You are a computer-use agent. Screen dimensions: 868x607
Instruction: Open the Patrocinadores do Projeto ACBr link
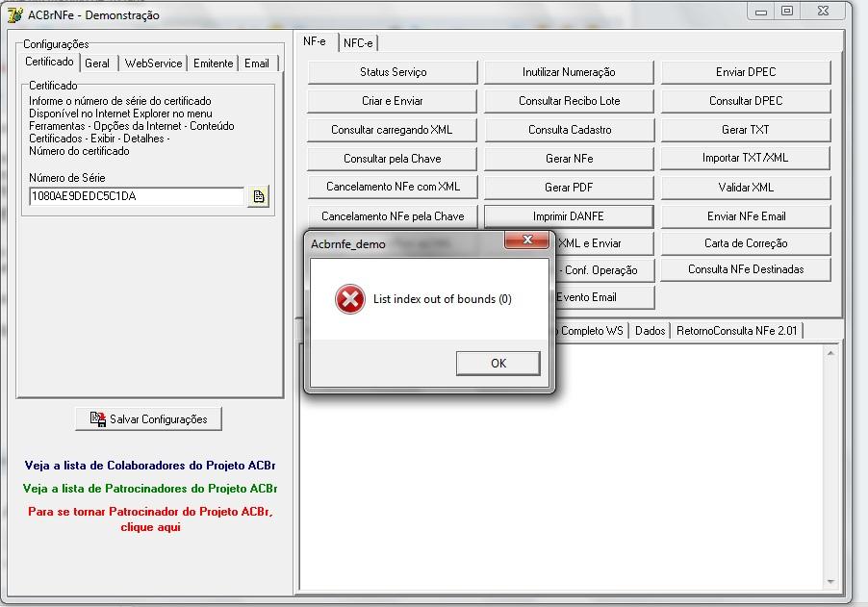point(150,489)
